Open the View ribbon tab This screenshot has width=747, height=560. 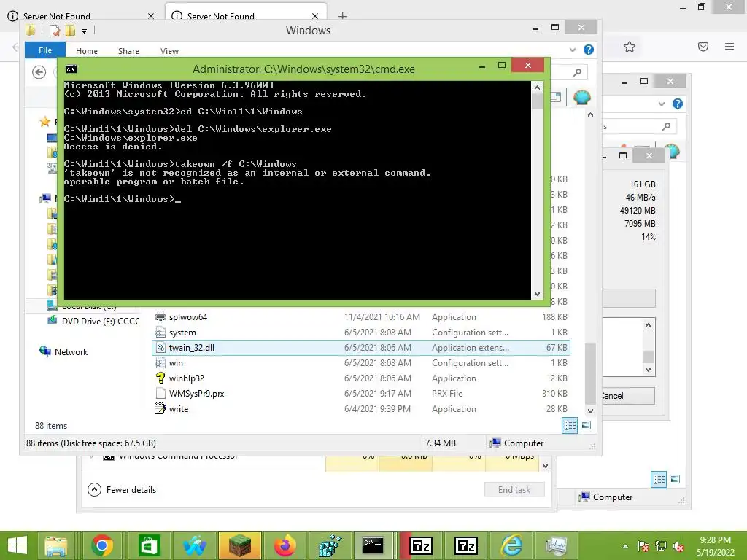(x=169, y=51)
